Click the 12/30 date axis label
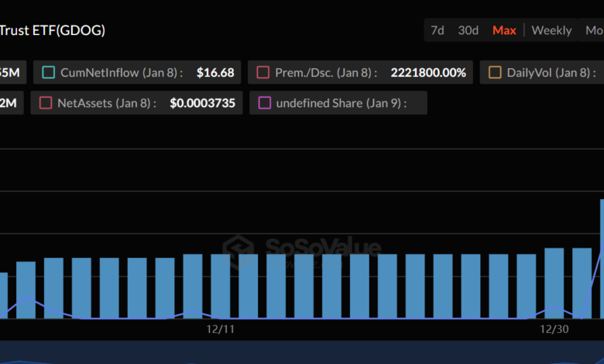The image size is (604, 364). [553, 329]
